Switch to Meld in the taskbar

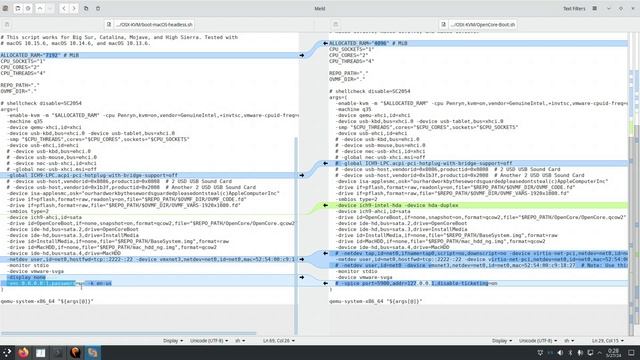pos(93,353)
